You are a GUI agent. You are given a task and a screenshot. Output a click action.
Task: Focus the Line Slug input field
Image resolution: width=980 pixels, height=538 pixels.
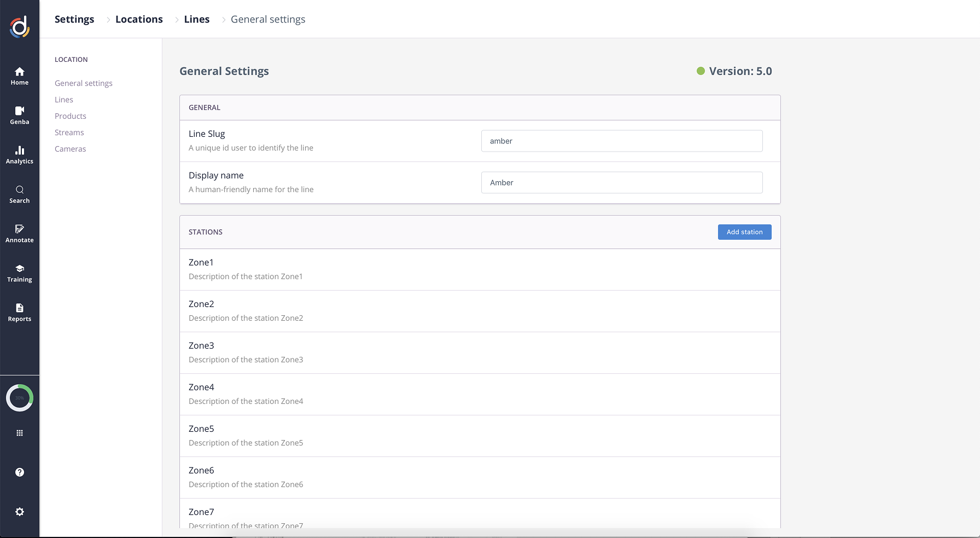click(x=622, y=141)
